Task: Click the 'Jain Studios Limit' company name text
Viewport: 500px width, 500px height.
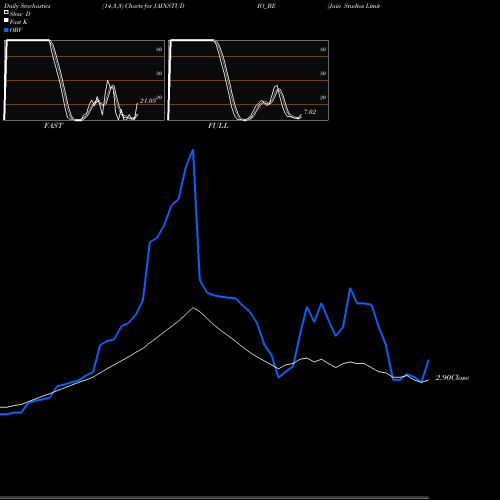Action: 354,6
